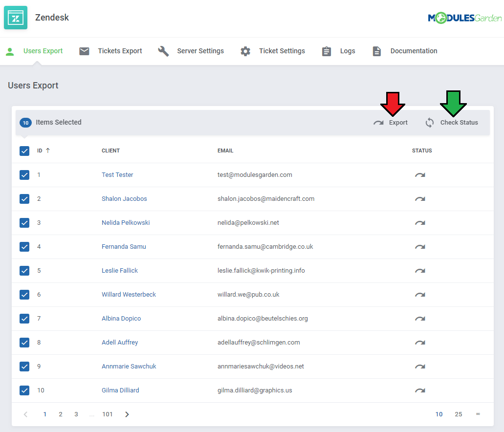
Task: Open client link Test Tester
Action: coord(117,175)
